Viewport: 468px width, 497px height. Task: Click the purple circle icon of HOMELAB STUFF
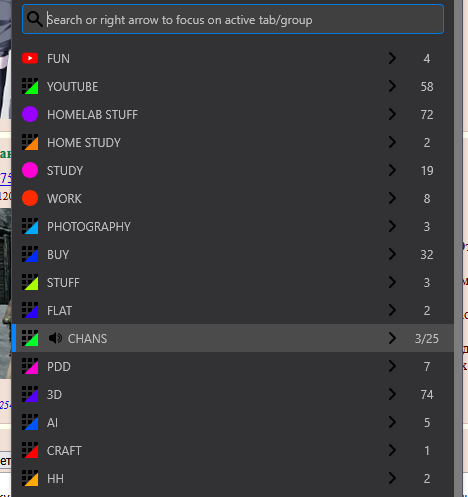30,114
